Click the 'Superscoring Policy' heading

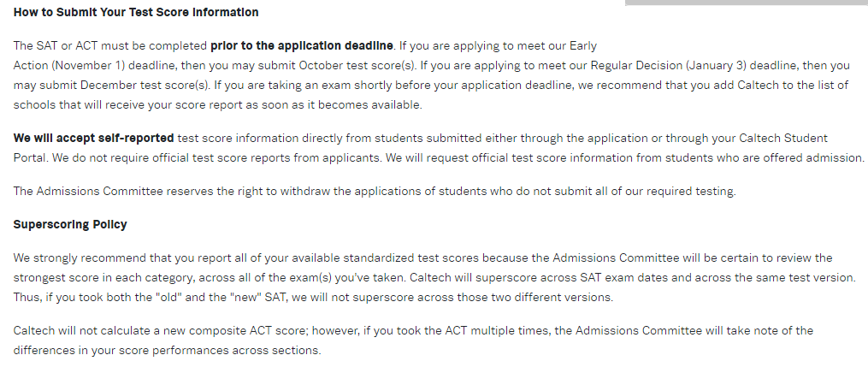[x=70, y=224]
